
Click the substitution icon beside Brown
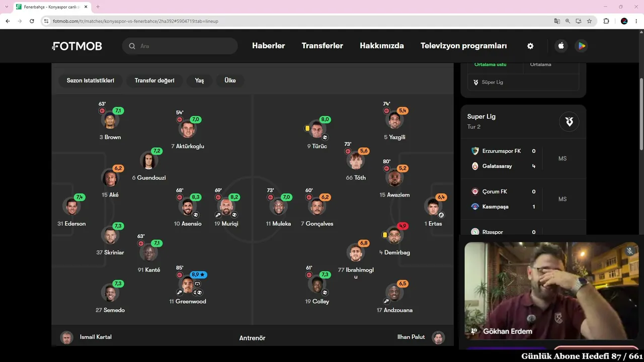(102, 111)
